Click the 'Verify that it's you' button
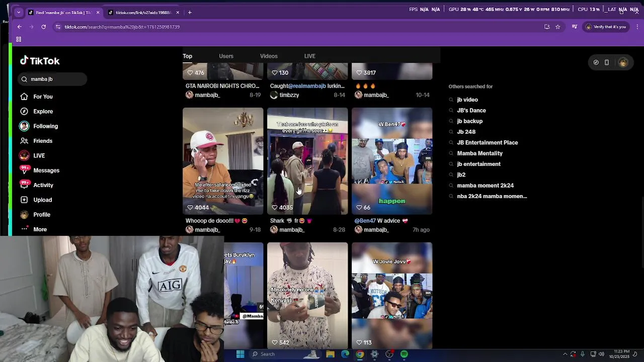644x362 pixels. tap(606, 27)
